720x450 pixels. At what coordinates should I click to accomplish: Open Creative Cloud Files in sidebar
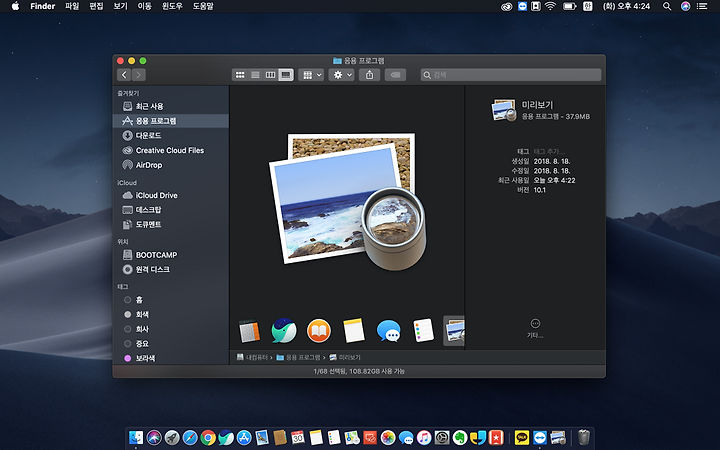(x=171, y=150)
